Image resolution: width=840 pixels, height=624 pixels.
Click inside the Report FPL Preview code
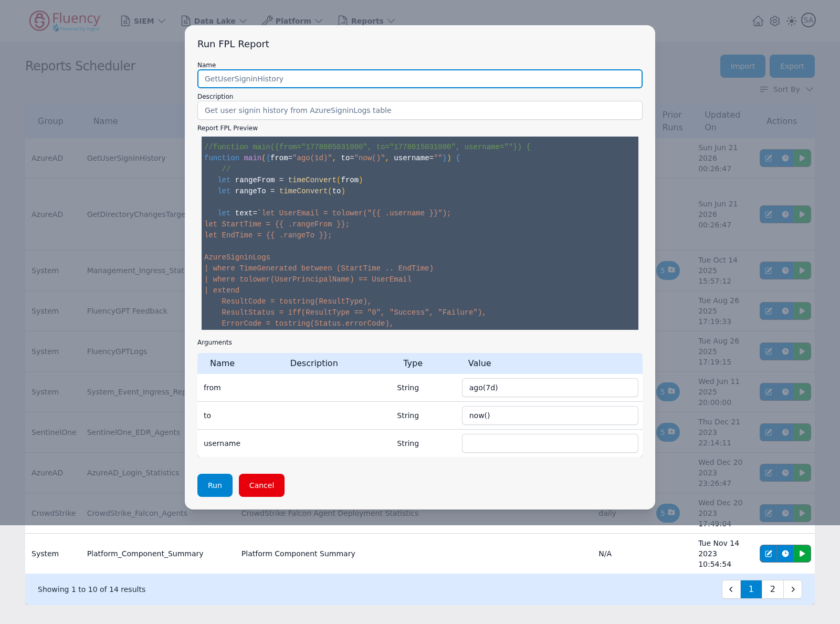(x=420, y=233)
